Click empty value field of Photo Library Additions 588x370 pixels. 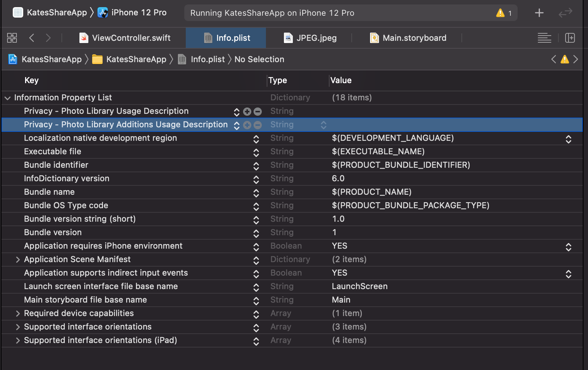(455, 125)
